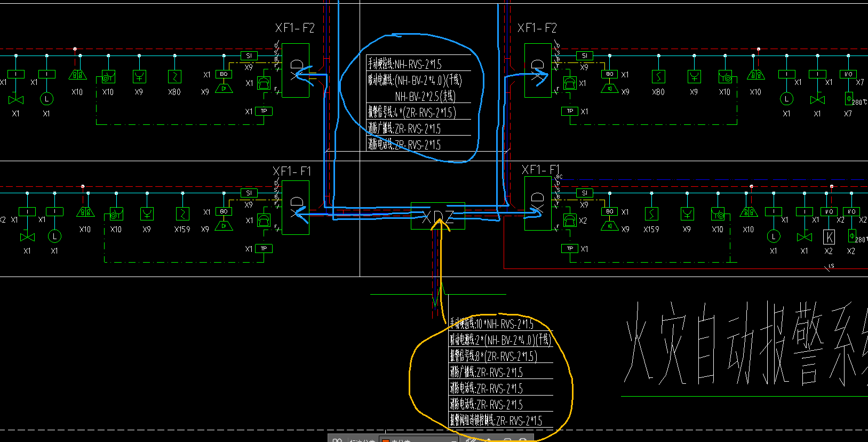Select row 手动硬拉线:NH-RVS-2*1.5 without multiplier
868x442 pixels.
click(404, 64)
